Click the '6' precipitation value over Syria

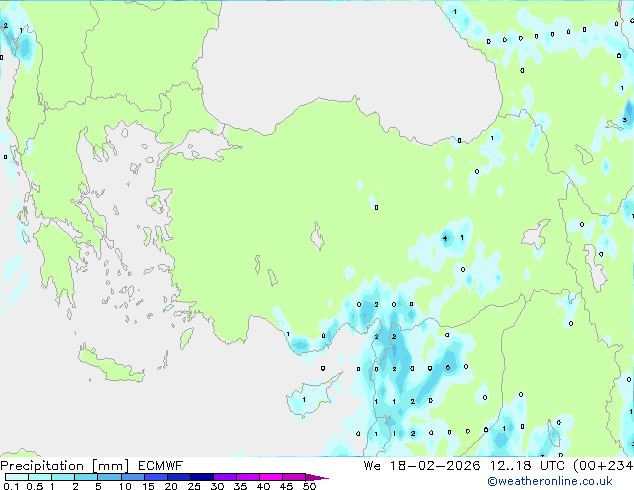tap(448, 368)
